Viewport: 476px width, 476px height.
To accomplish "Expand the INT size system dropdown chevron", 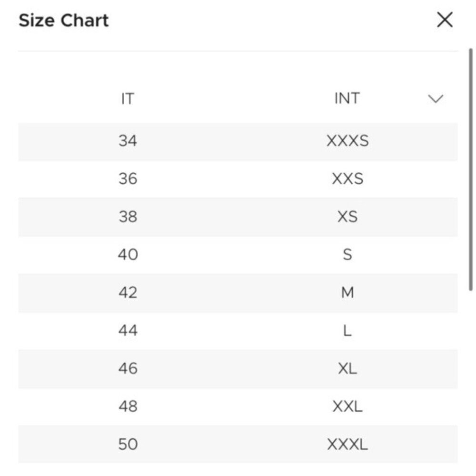I will pos(436,99).
